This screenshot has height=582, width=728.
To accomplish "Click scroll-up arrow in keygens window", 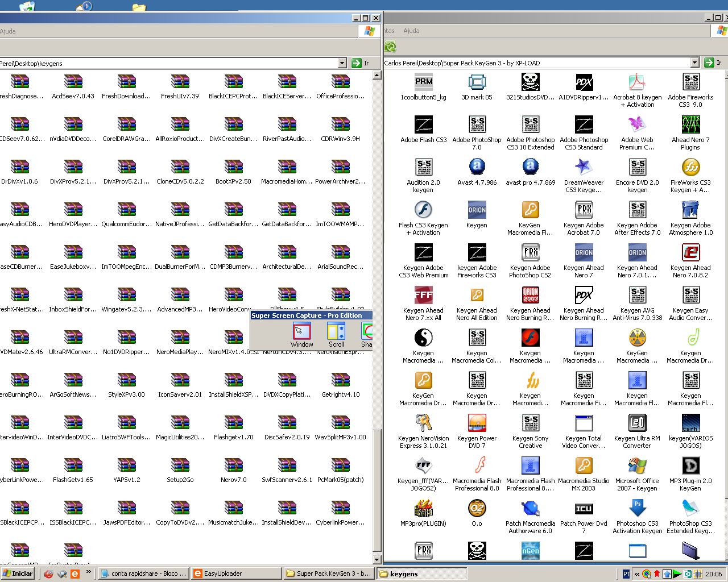I will [x=377, y=75].
